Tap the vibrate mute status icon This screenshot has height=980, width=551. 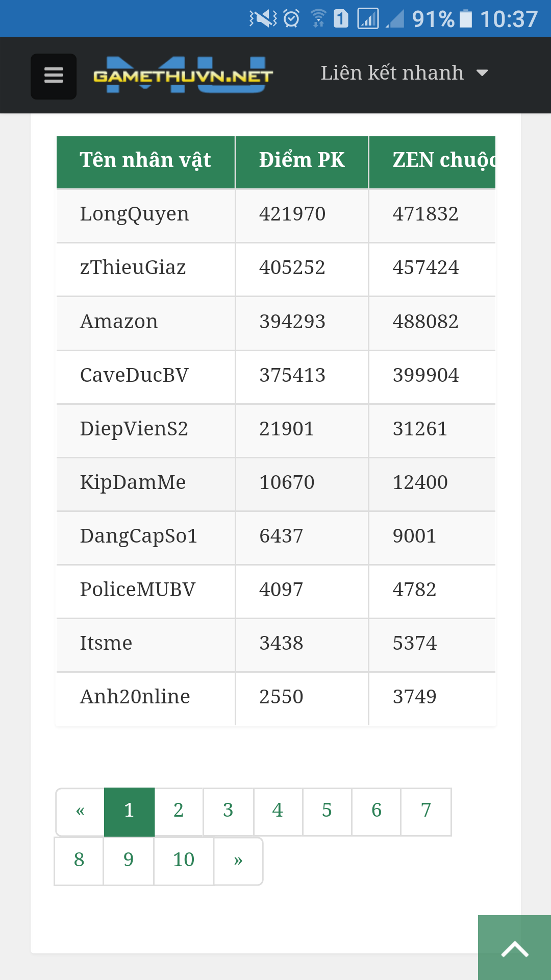pyautogui.click(x=263, y=19)
